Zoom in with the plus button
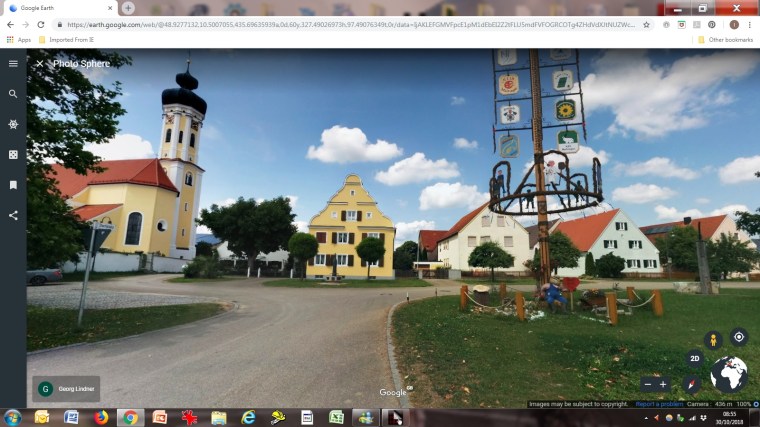The height and width of the screenshot is (427, 760). [x=663, y=384]
